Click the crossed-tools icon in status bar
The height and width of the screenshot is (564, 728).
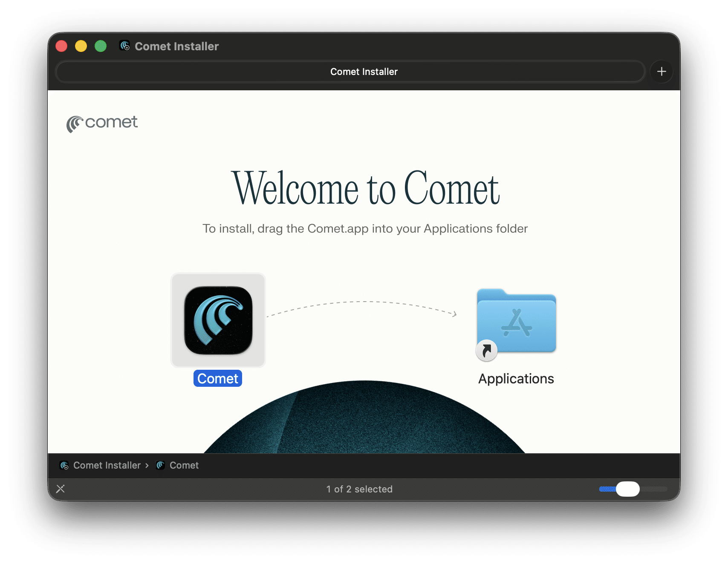(61, 489)
